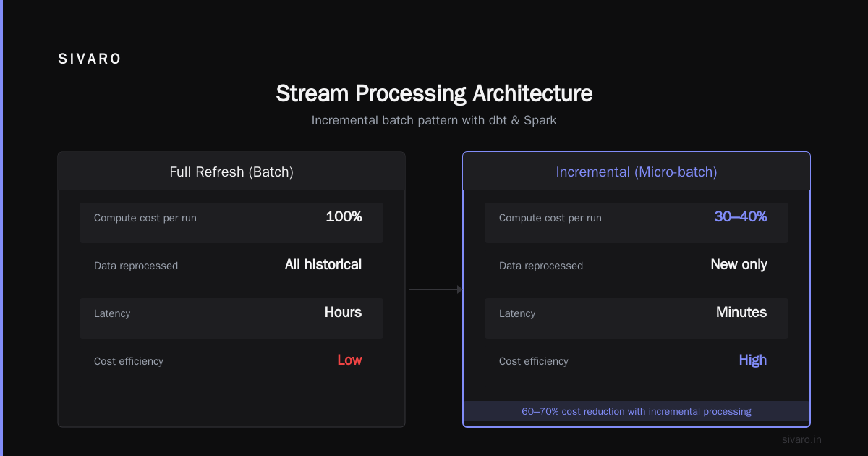Click the Hours latency value

(343, 312)
